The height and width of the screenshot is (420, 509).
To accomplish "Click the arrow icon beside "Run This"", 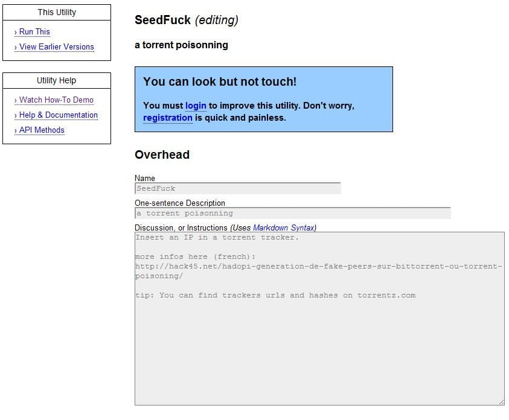I will pyautogui.click(x=16, y=31).
